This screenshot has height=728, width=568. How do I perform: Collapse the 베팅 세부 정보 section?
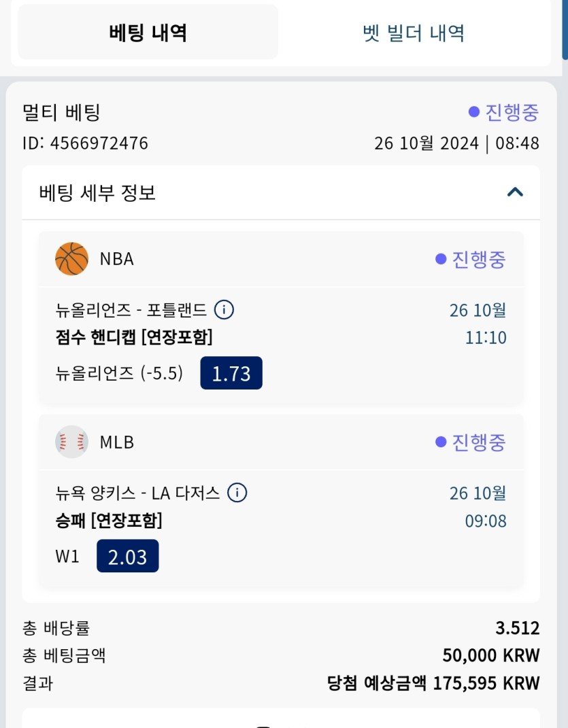(515, 192)
